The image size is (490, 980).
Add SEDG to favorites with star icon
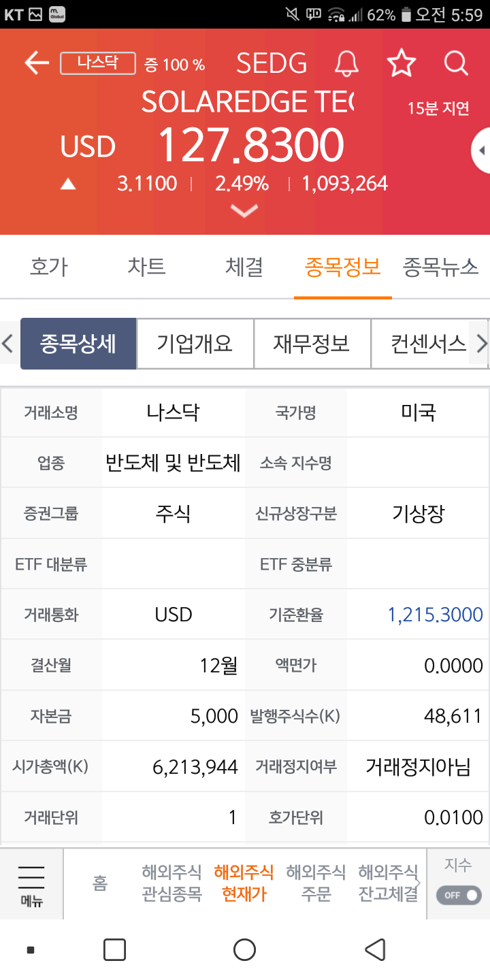(x=402, y=63)
